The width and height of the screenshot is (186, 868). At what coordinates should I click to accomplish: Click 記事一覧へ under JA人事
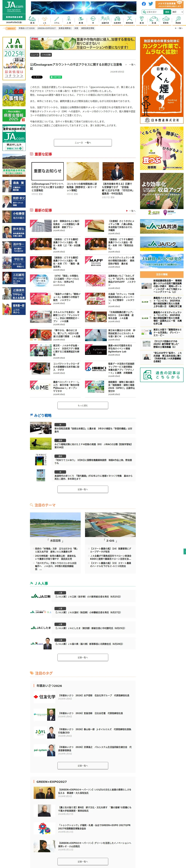[x=83, y=657]
